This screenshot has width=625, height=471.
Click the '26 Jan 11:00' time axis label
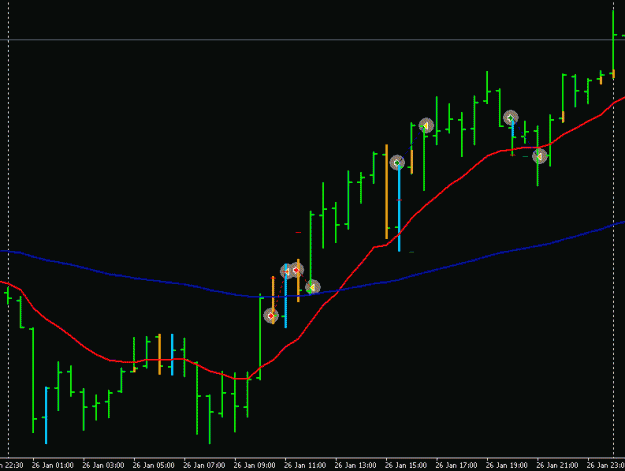[x=305, y=465]
